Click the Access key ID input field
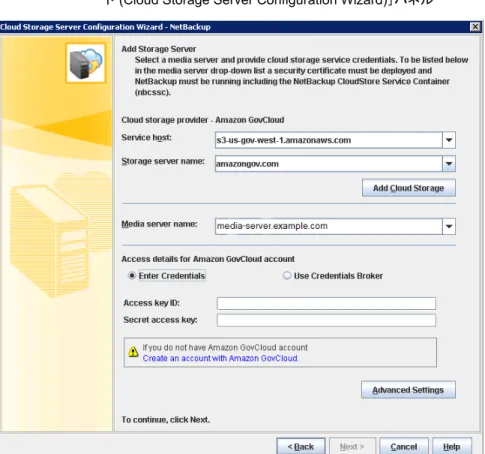 (326, 303)
